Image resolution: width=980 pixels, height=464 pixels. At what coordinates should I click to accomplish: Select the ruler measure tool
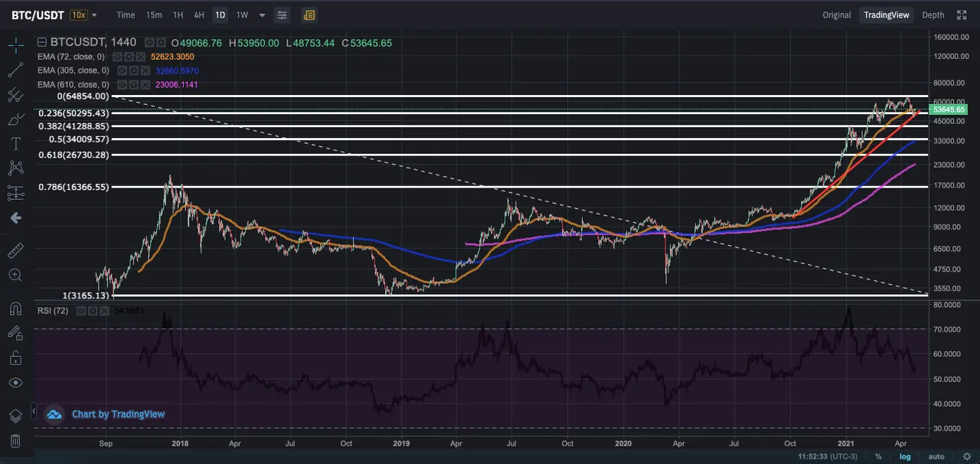15,250
